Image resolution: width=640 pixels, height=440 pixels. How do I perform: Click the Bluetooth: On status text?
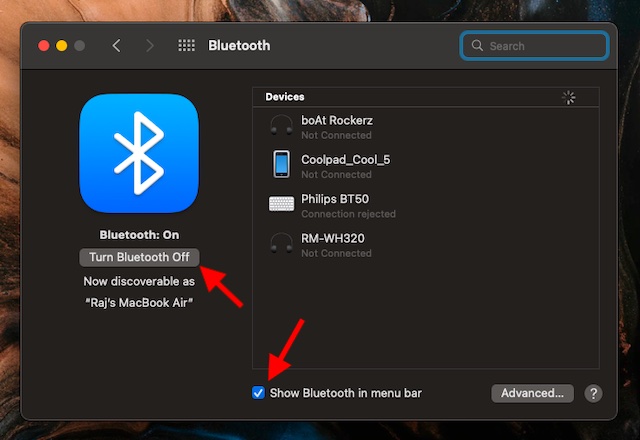click(x=139, y=235)
